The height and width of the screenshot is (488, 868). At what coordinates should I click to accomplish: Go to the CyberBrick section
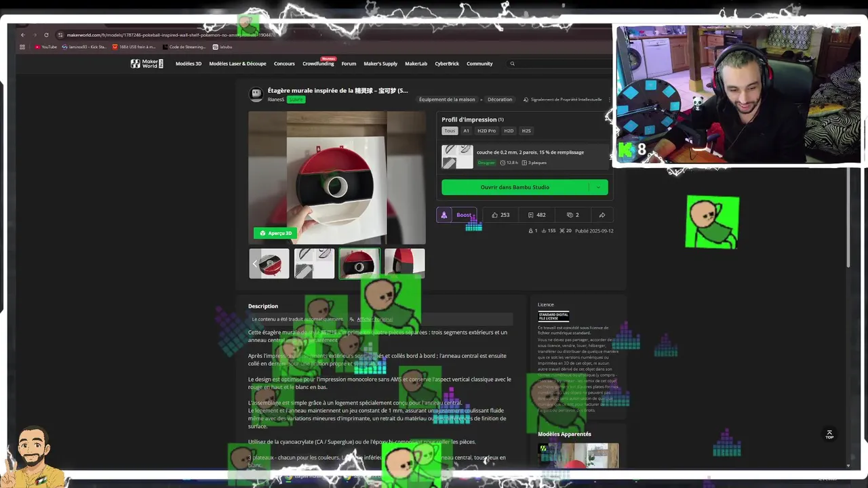pyautogui.click(x=447, y=64)
